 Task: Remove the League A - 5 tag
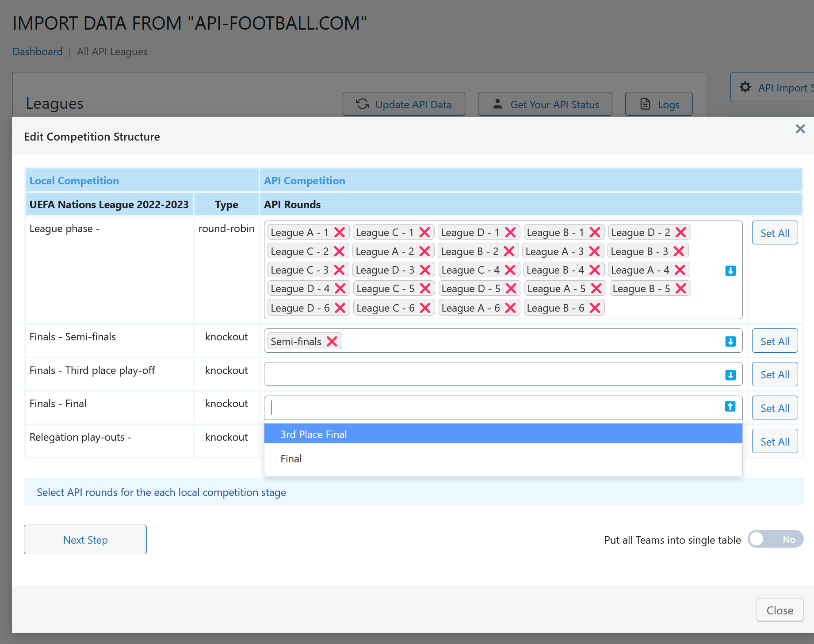pos(596,289)
